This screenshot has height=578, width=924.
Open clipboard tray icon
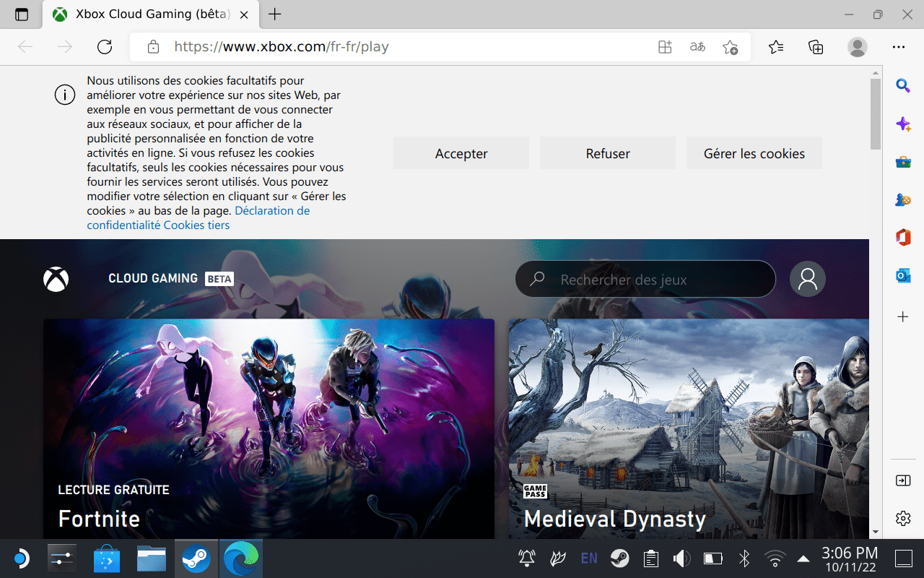(651, 558)
